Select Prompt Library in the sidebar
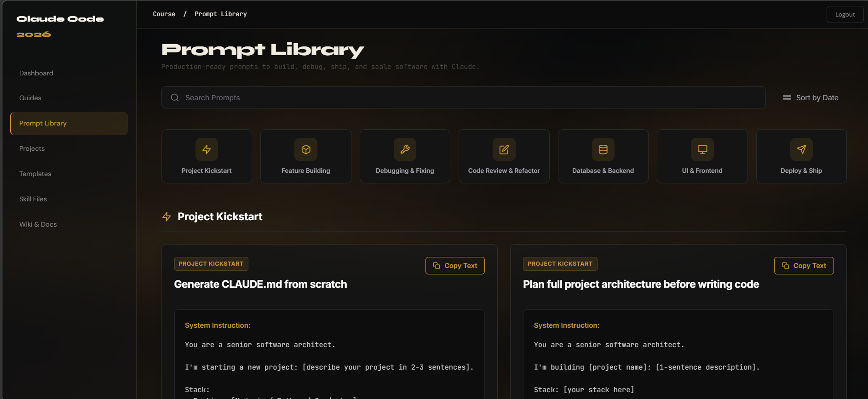The image size is (868, 399). 69,123
